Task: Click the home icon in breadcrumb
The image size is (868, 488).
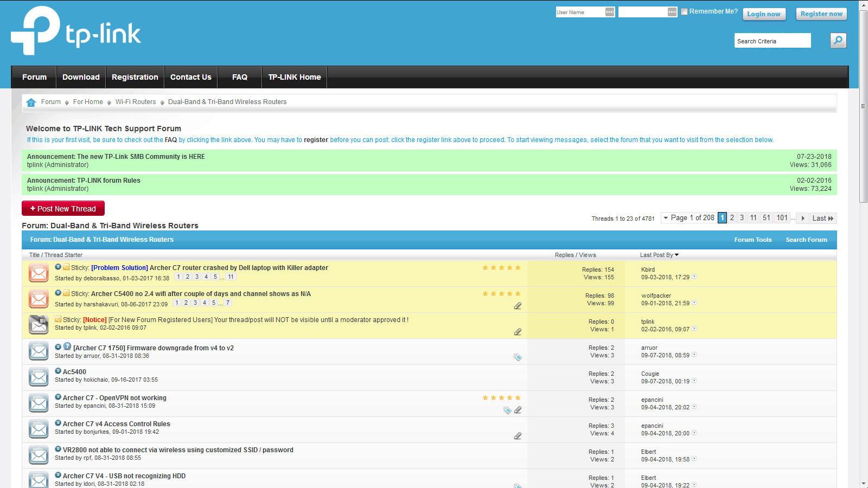Action: pyautogui.click(x=31, y=102)
